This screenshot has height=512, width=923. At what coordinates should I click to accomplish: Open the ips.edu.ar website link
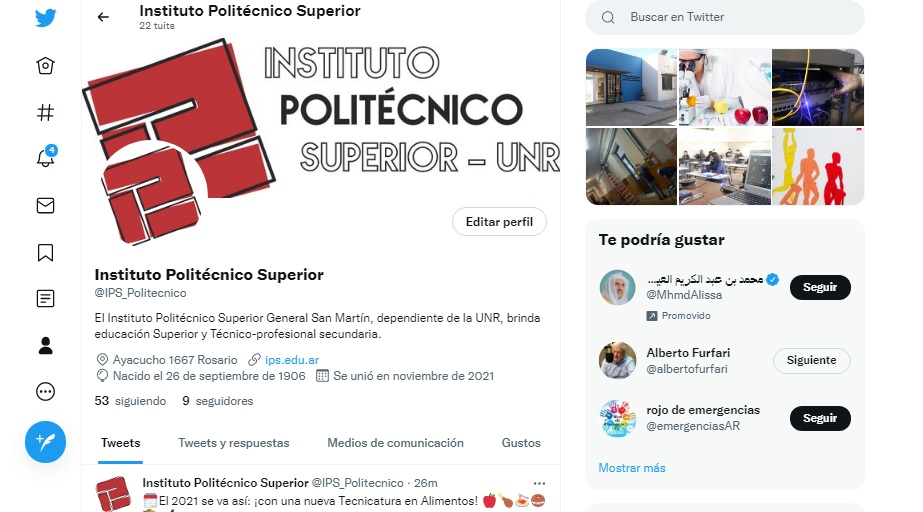point(292,360)
